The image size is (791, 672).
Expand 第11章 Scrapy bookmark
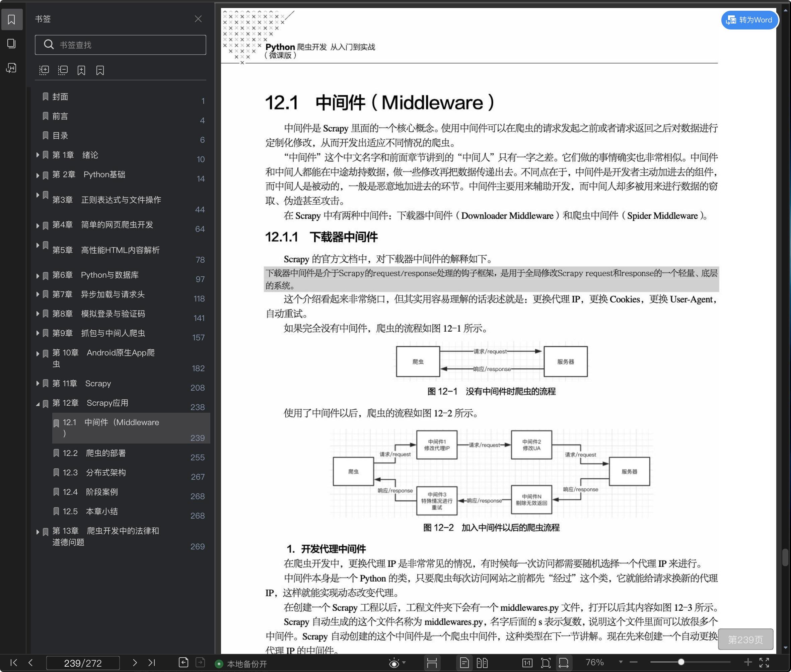[x=38, y=383]
